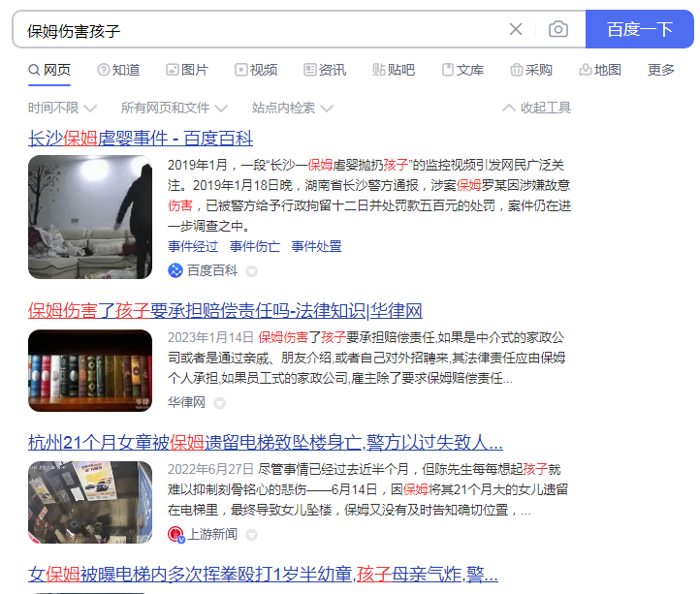This screenshot has width=700, height=594.
Task: Expand the 时间不限 filter dropdown
Action: click(62, 108)
